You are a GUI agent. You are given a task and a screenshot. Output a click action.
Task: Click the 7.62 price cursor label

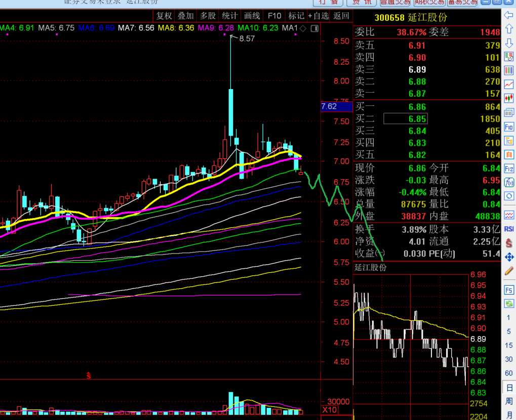tap(336, 107)
